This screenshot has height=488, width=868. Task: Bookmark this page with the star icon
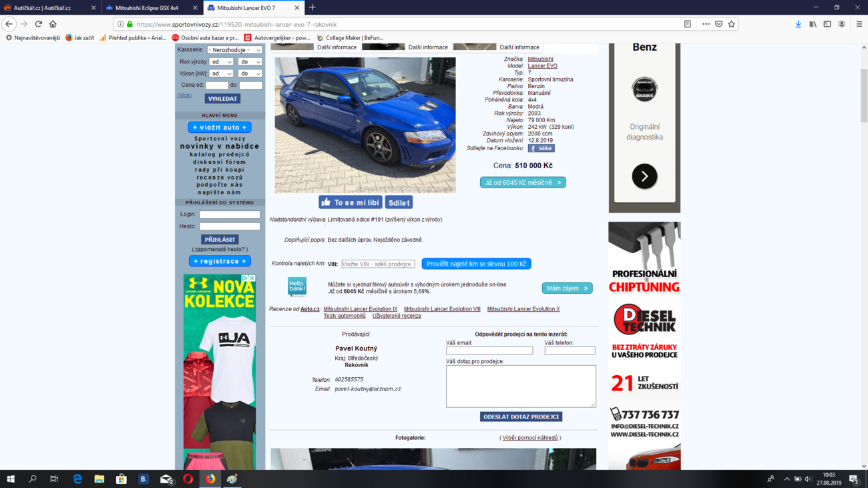(x=732, y=24)
